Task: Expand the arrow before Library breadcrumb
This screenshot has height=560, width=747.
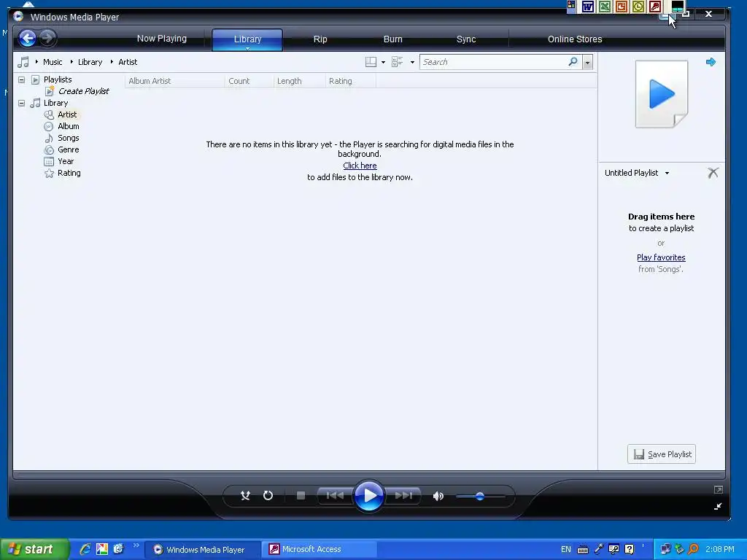Action: click(x=71, y=62)
